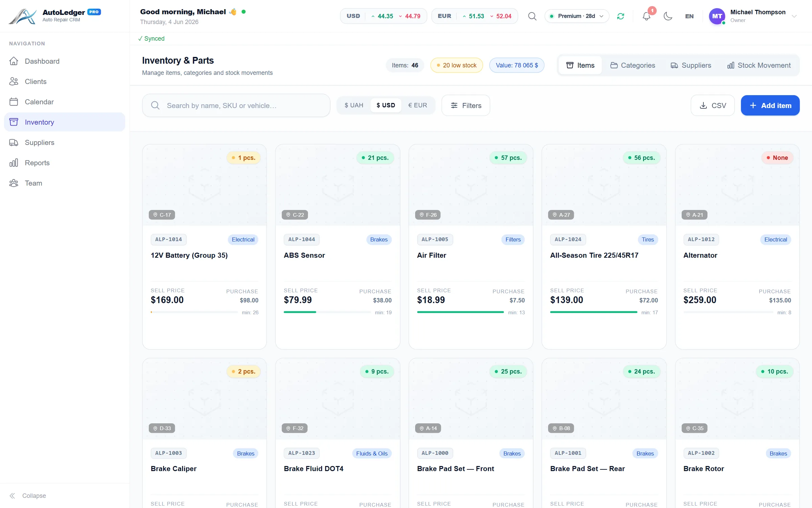
Task: Click the EUR exchange rate pill
Action: (x=474, y=16)
